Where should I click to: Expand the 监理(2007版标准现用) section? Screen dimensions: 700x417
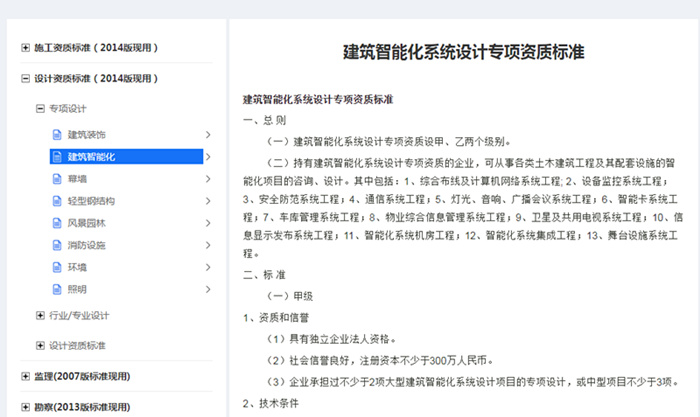click(x=25, y=377)
